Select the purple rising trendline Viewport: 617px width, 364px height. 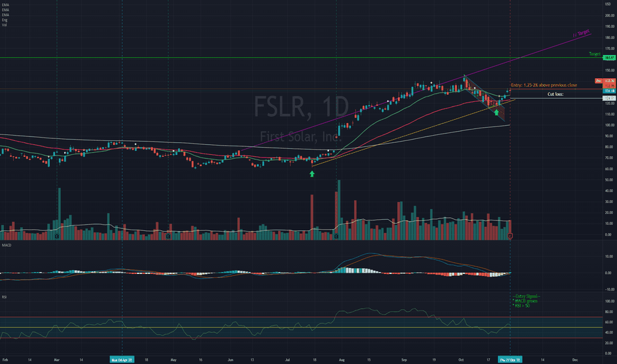pyautogui.click(x=416, y=92)
